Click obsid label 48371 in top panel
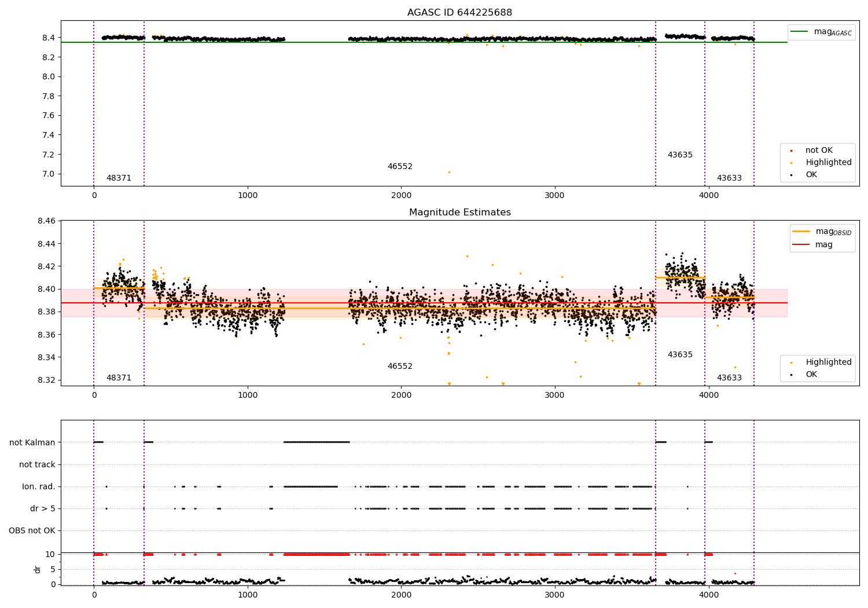 click(119, 178)
